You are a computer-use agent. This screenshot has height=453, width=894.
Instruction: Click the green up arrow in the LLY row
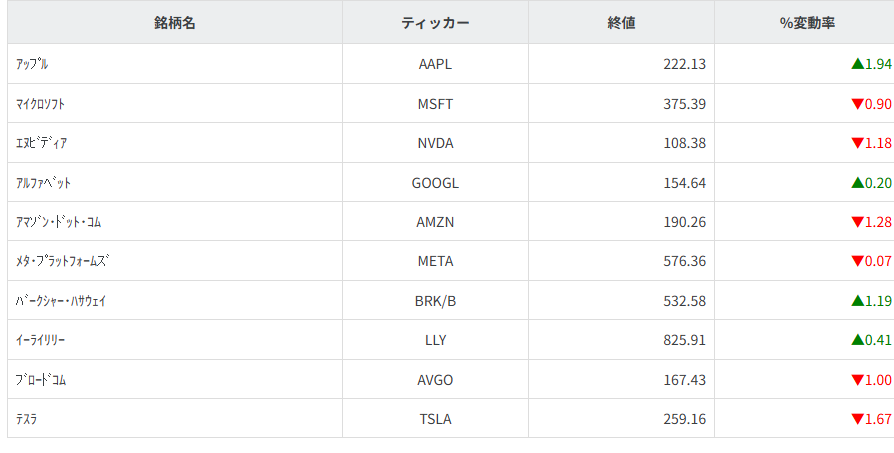click(857, 340)
